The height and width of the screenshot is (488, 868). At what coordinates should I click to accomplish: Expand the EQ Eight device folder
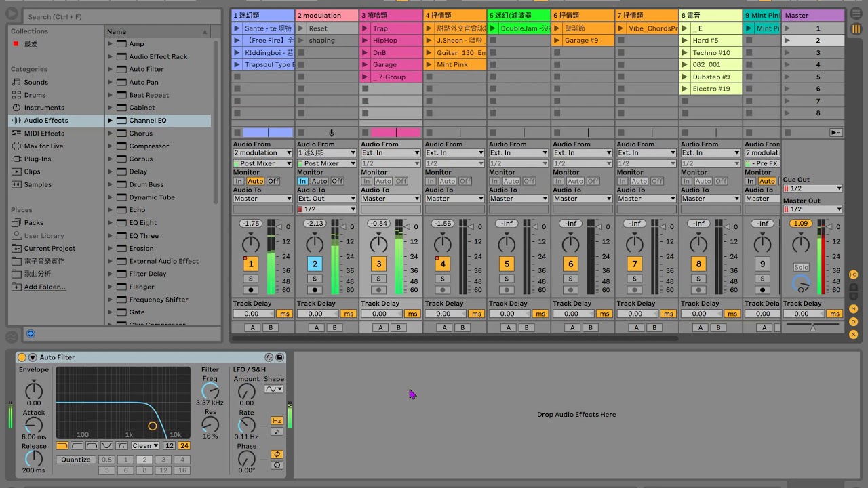point(110,223)
